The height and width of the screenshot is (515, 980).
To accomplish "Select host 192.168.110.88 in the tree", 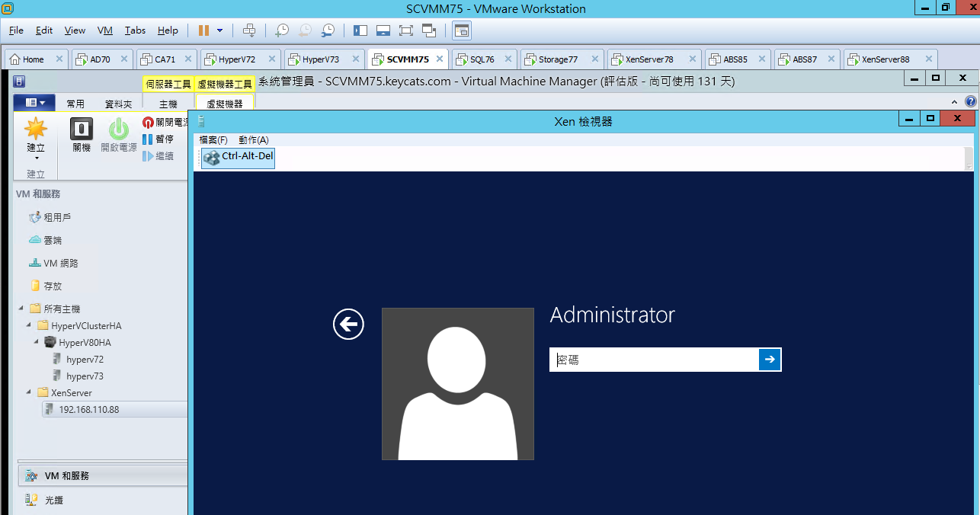I will pos(114,409).
